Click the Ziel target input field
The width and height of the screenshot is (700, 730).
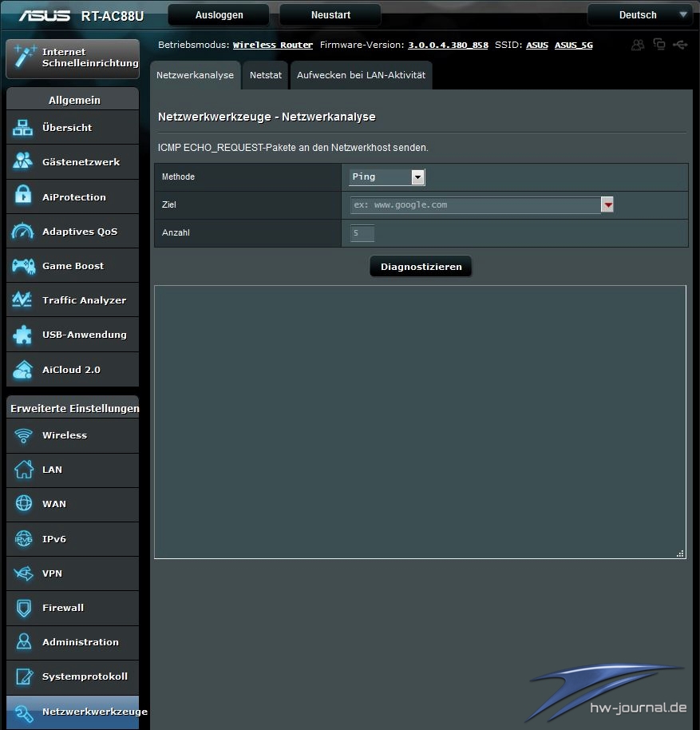tap(476, 204)
